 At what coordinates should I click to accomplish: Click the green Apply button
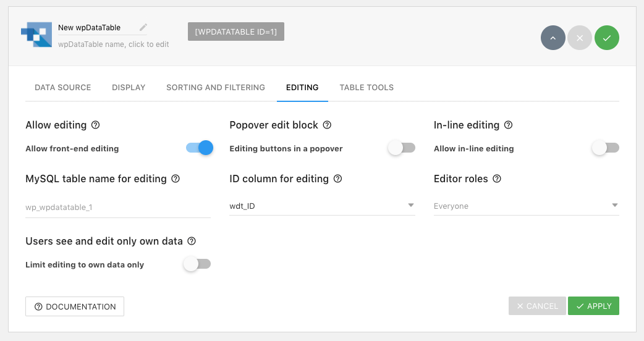(593, 306)
